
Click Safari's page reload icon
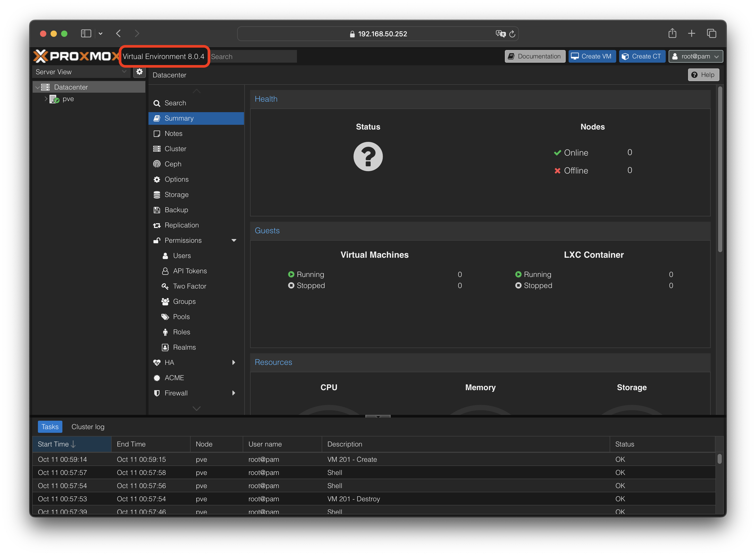coord(512,34)
